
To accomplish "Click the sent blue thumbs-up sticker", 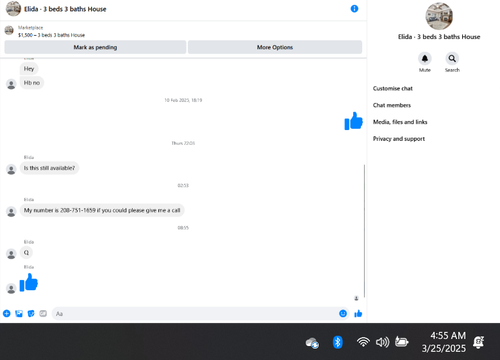I will click(353, 121).
